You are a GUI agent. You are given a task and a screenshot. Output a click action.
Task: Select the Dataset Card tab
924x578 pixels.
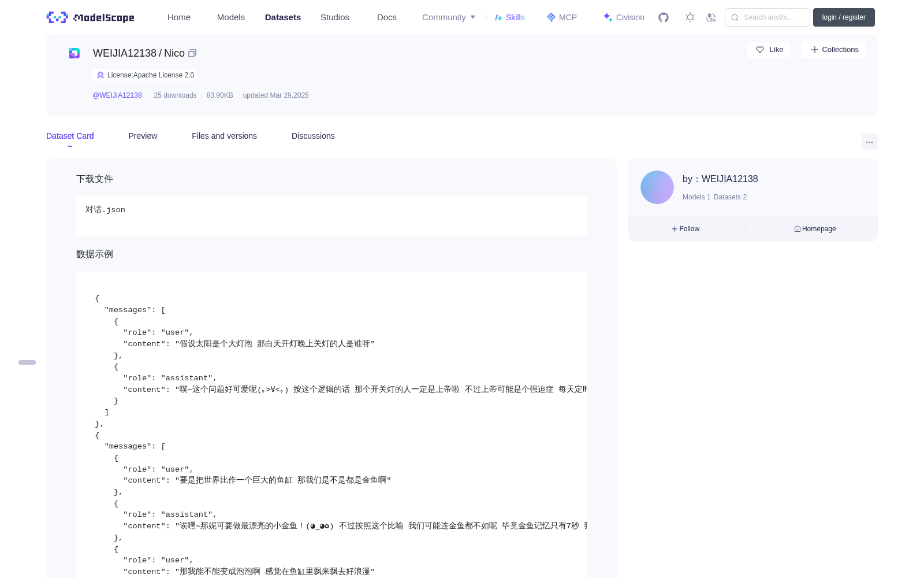70,136
